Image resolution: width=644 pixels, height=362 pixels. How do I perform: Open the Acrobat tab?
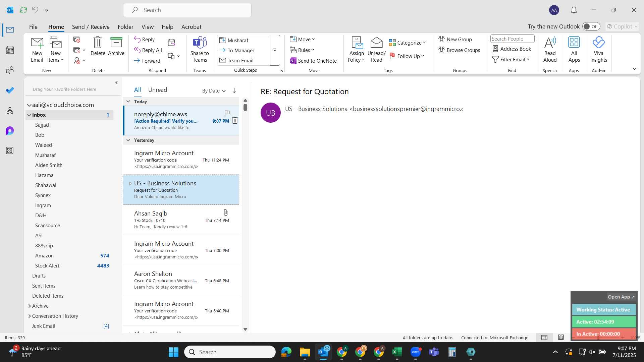click(191, 26)
